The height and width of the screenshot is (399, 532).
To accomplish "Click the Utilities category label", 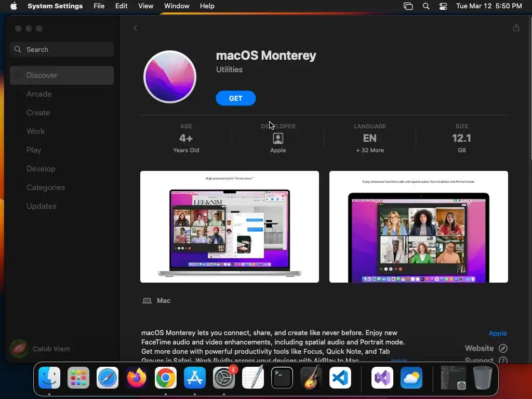I will coord(229,70).
